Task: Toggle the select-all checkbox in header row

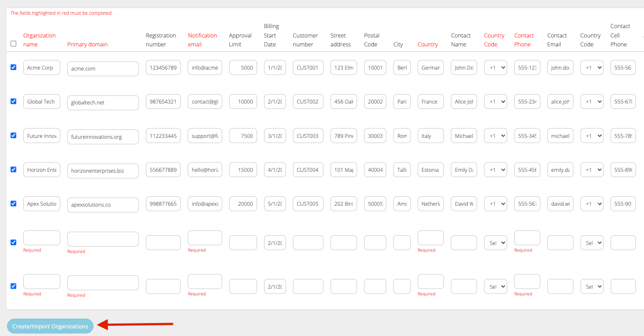Action: pos(13,44)
